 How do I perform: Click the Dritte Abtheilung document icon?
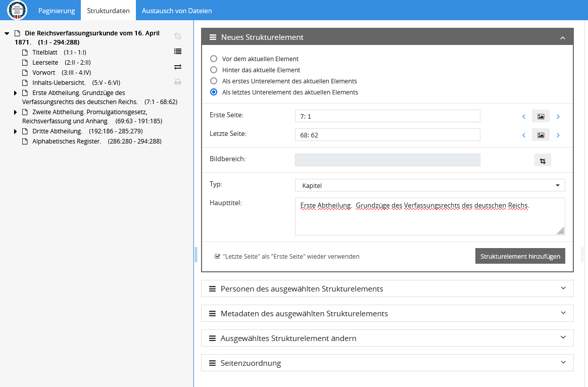tap(25, 131)
